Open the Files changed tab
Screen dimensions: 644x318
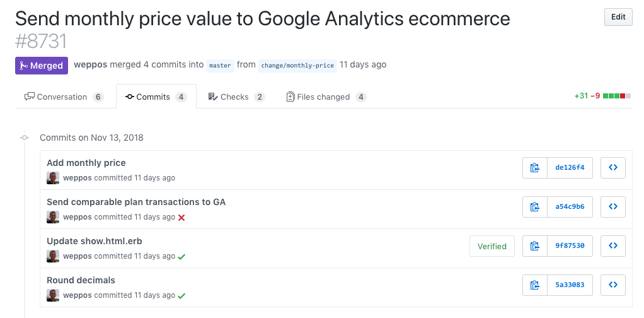(323, 97)
